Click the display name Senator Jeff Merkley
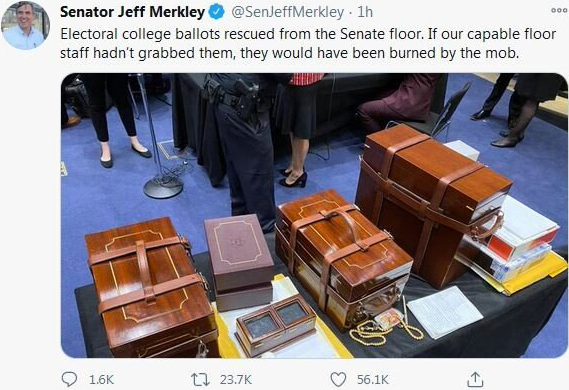This screenshot has height=390, width=569. click(x=132, y=12)
